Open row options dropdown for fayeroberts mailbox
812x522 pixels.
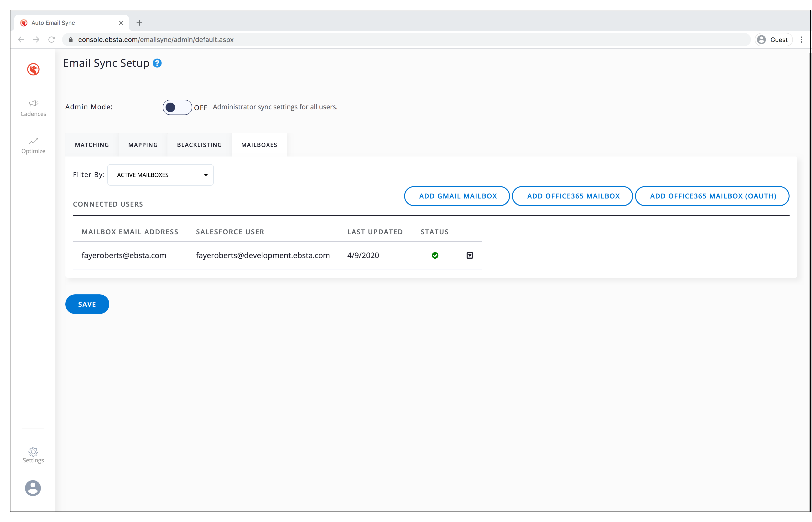(469, 255)
